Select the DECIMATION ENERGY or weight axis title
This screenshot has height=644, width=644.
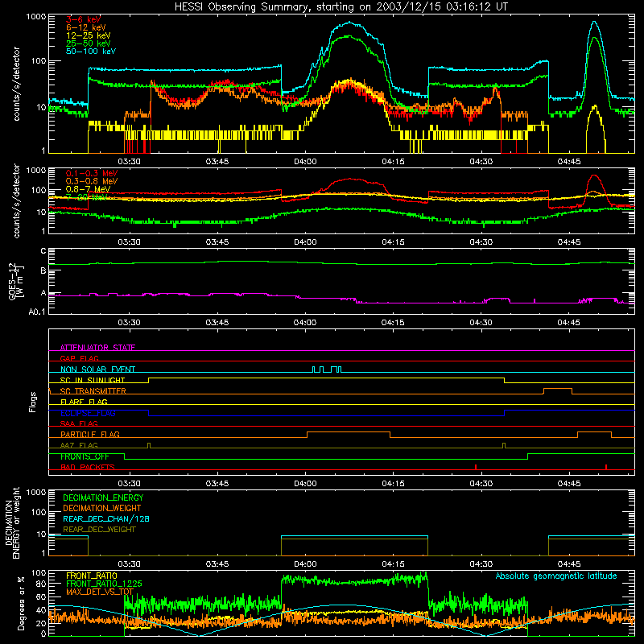pyautogui.click(x=12, y=522)
